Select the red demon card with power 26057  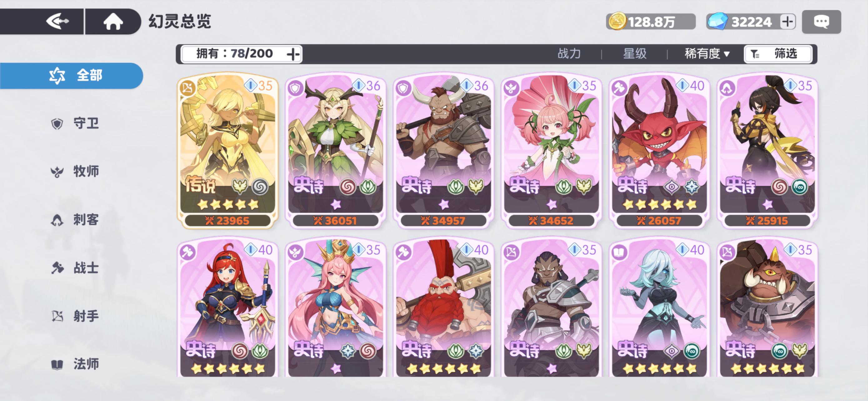[659, 151]
